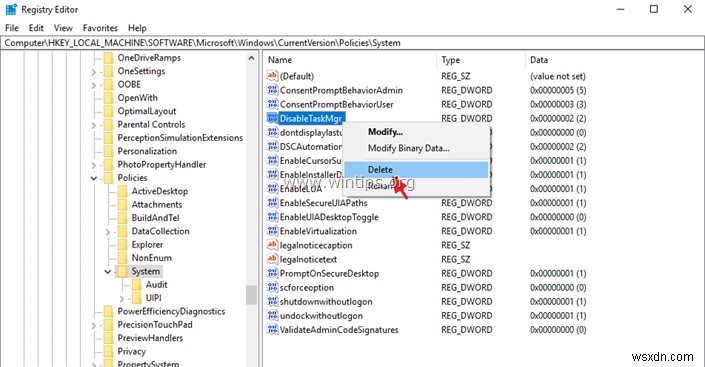Select the PerceptionSimulationExtensions key
The width and height of the screenshot is (705, 367).
point(180,138)
